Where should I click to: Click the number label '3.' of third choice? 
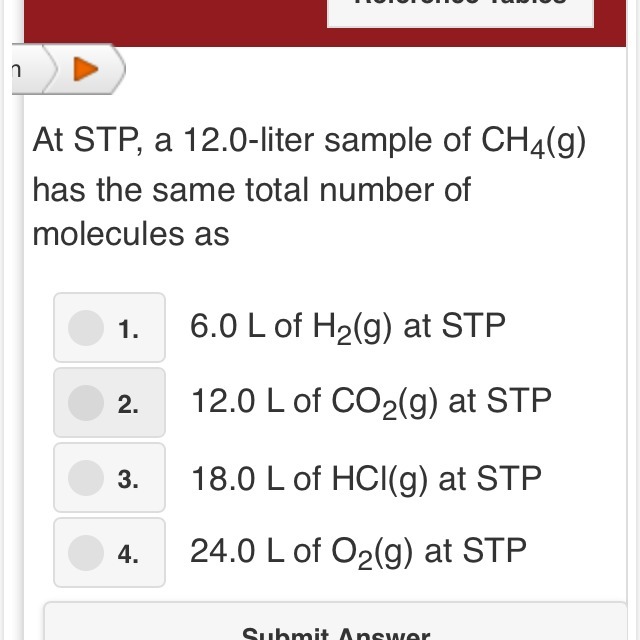point(127,479)
